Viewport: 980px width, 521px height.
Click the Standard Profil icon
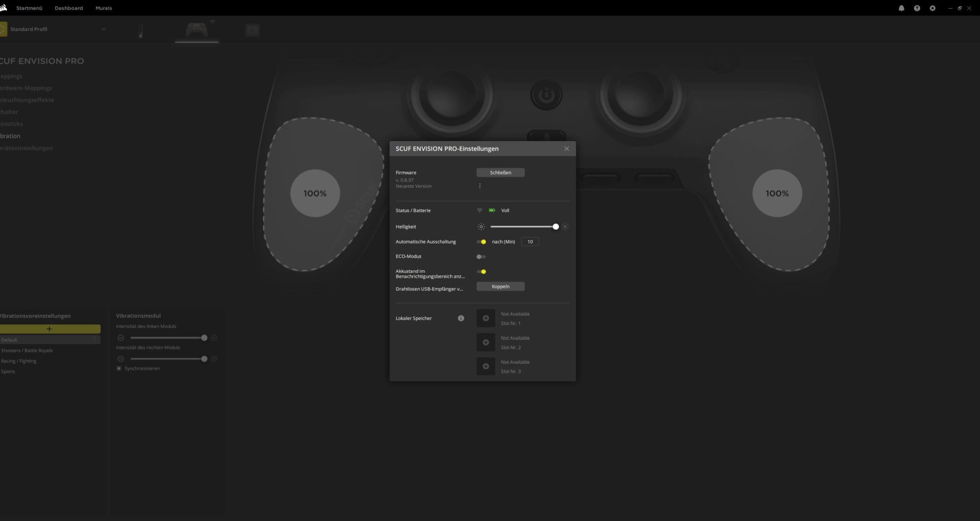point(3,29)
